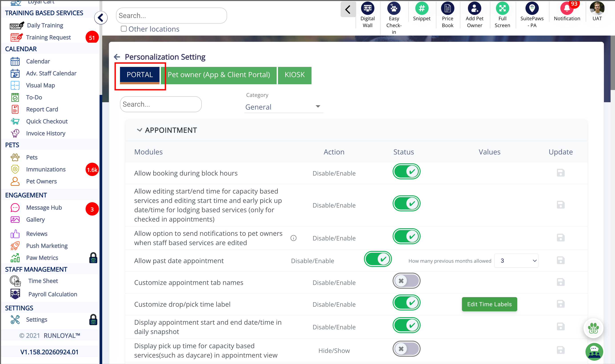Click save icon for Allow booking during block hours
Viewport: 615px width, 364px height.
(561, 173)
